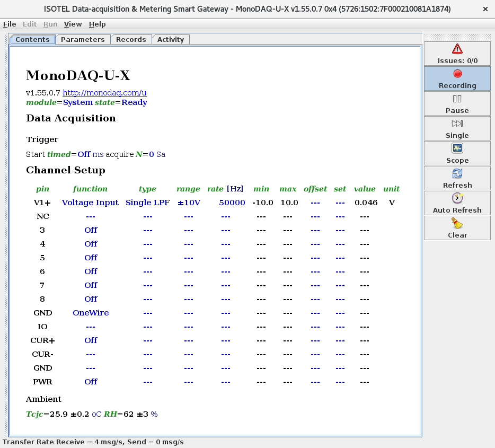
Task: Click the Tcjc ambient temperature label
Action: pyautogui.click(x=34, y=414)
